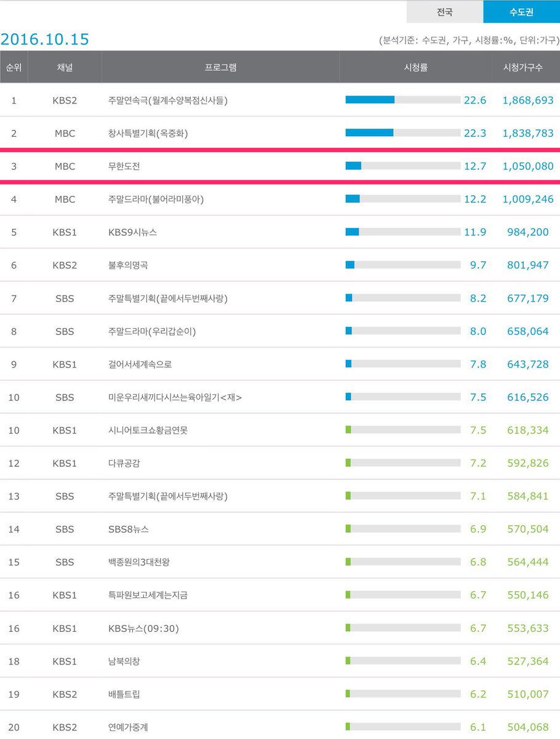The image size is (560, 739).
Task: Select program 배틀트립
Action: [x=124, y=694]
